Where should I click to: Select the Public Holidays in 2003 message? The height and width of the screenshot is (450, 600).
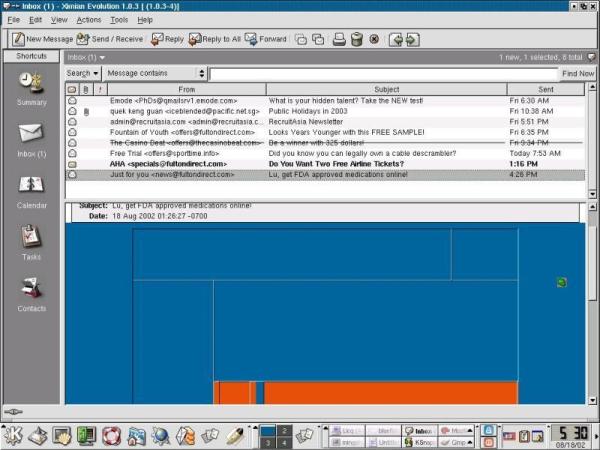[325, 111]
